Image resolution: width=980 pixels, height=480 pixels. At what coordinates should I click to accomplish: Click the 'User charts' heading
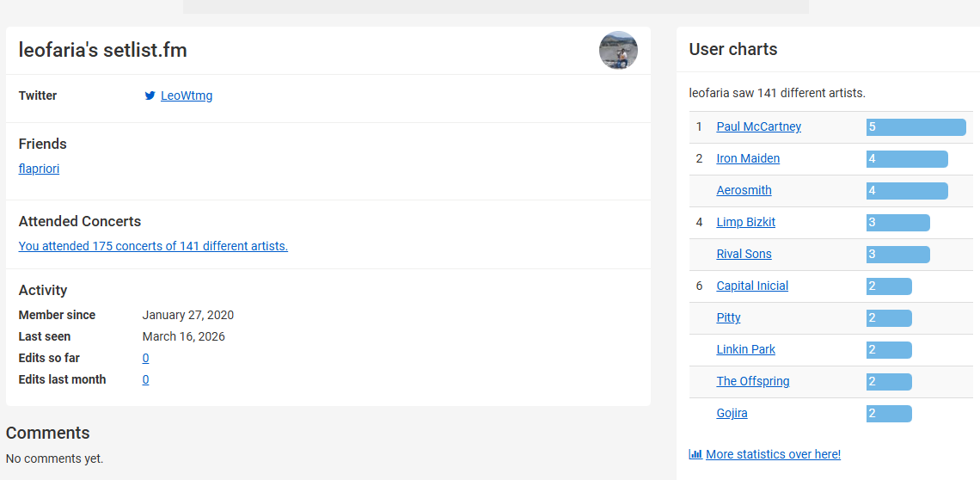(733, 49)
